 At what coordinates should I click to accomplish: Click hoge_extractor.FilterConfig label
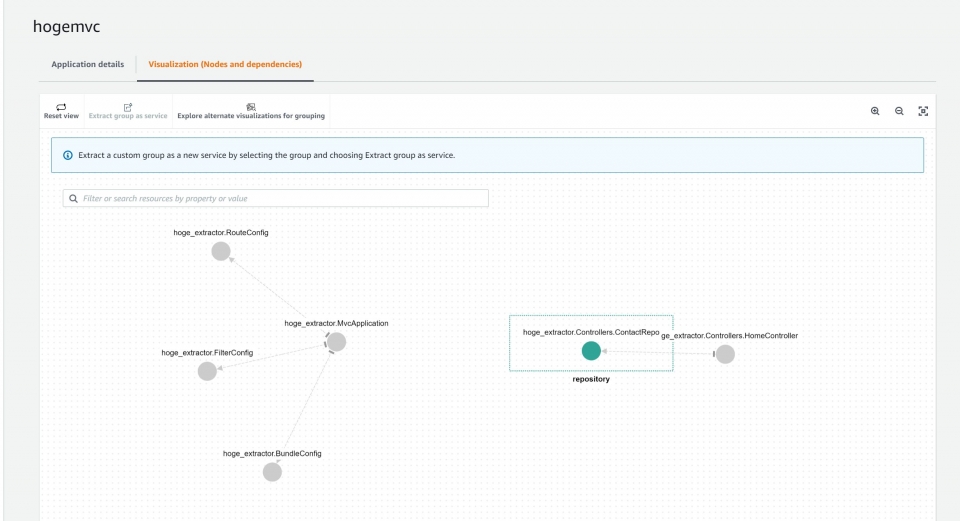pyautogui.click(x=207, y=353)
